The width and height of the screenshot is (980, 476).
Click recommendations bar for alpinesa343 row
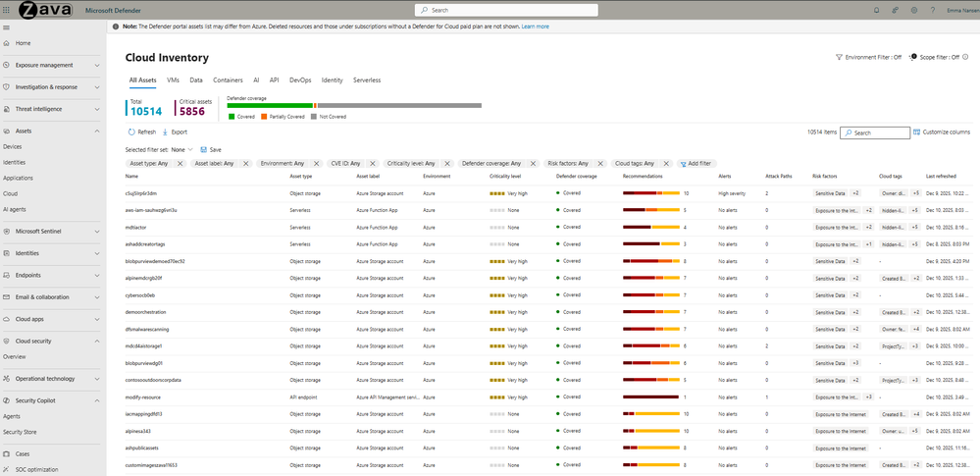[x=651, y=431]
